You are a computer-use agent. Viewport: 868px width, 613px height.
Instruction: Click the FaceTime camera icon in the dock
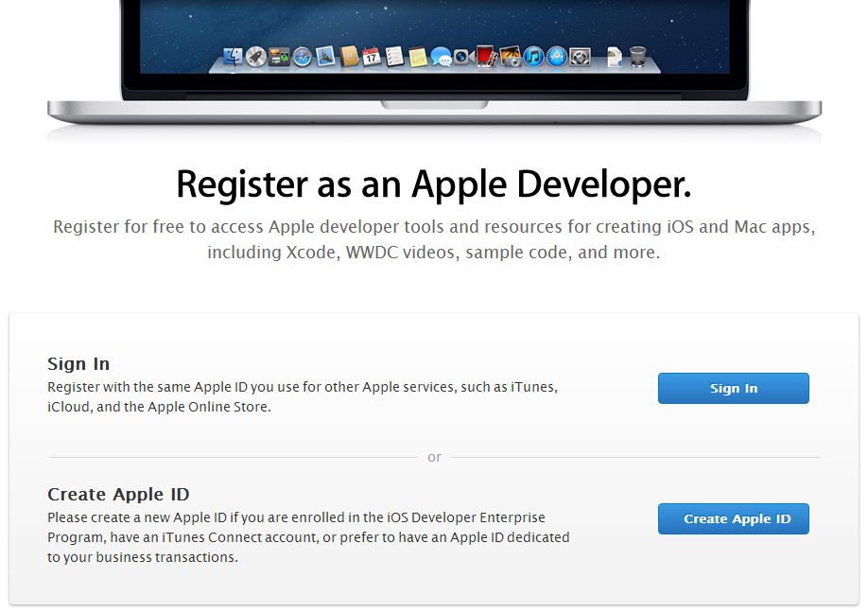[x=463, y=57]
